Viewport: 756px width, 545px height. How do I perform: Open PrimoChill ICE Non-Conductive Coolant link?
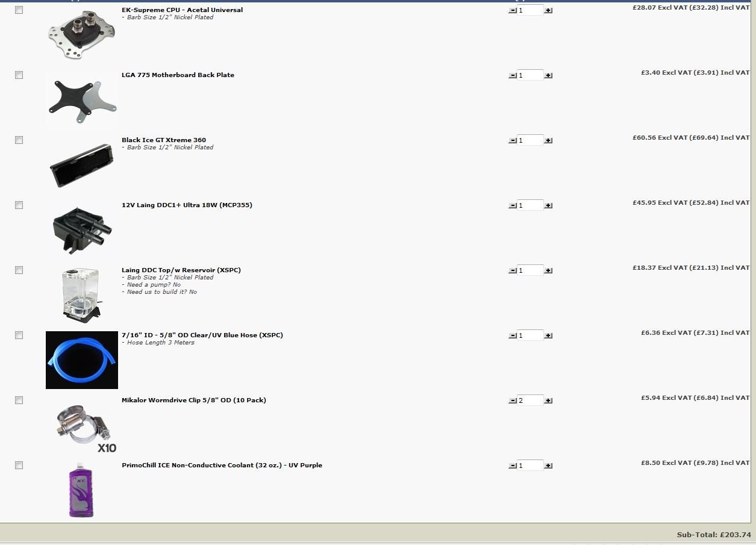tap(222, 465)
